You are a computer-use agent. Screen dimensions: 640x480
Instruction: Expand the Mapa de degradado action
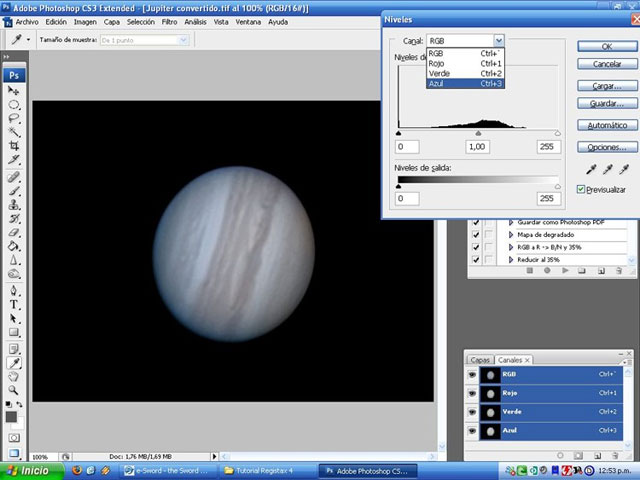coord(511,234)
